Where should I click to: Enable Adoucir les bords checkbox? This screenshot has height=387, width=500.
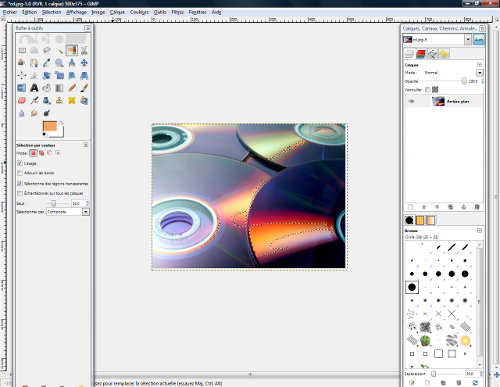pos(20,173)
